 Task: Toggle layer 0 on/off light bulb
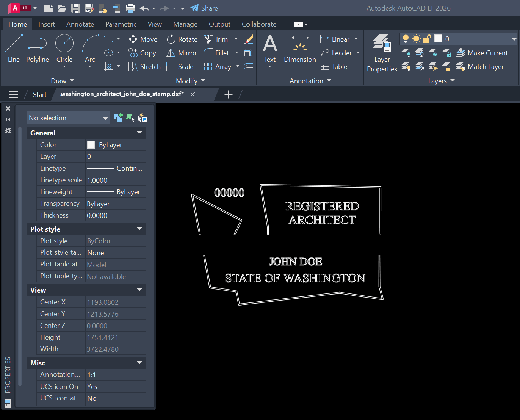[406, 38]
